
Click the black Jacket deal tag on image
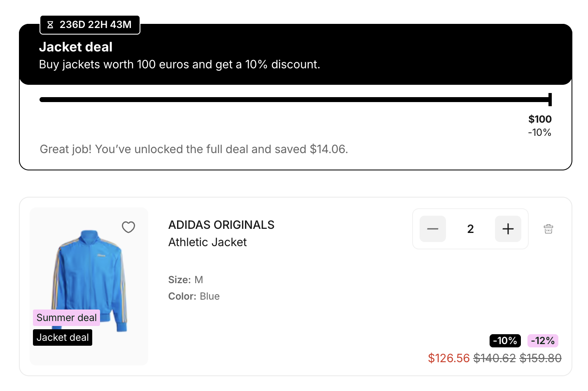tap(63, 337)
